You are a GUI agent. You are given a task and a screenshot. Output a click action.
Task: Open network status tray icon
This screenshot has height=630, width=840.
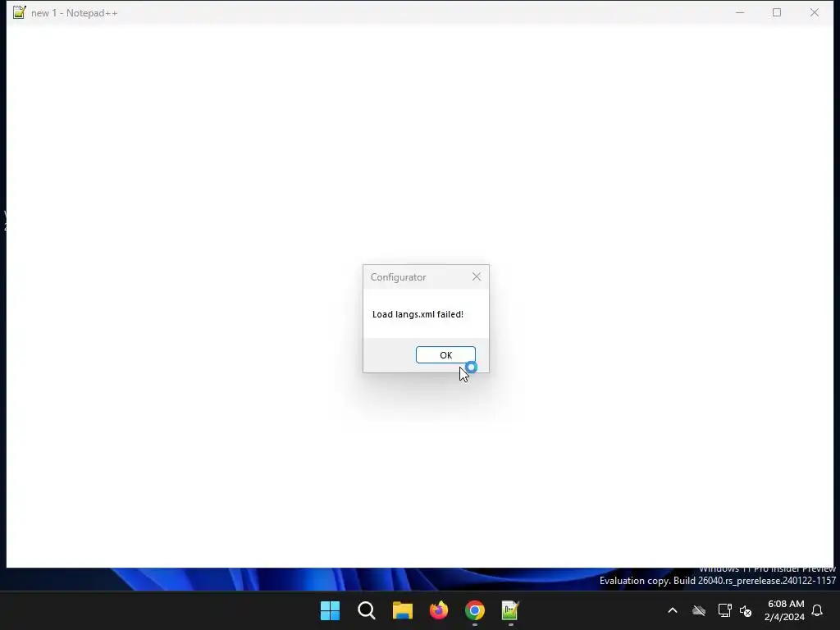click(724, 610)
